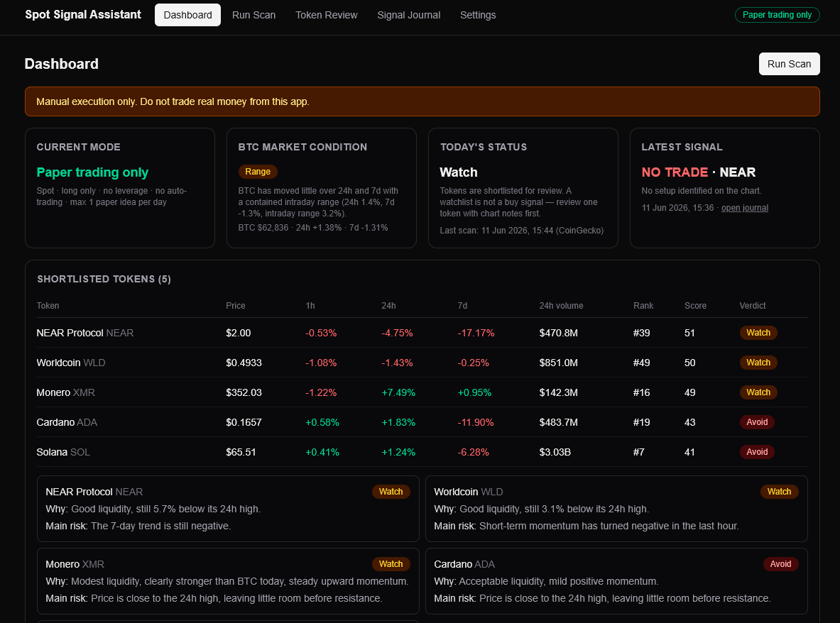Click the manual execution warning banner
The height and width of the screenshot is (623, 840).
[422, 101]
